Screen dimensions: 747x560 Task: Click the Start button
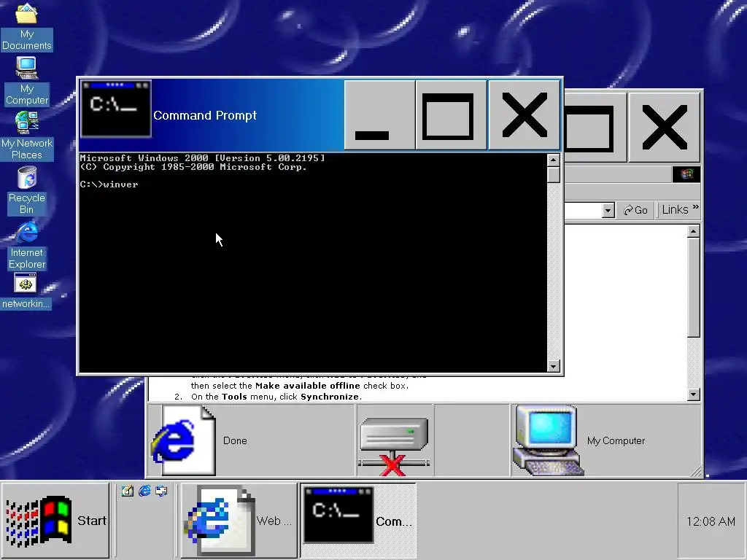point(55,520)
